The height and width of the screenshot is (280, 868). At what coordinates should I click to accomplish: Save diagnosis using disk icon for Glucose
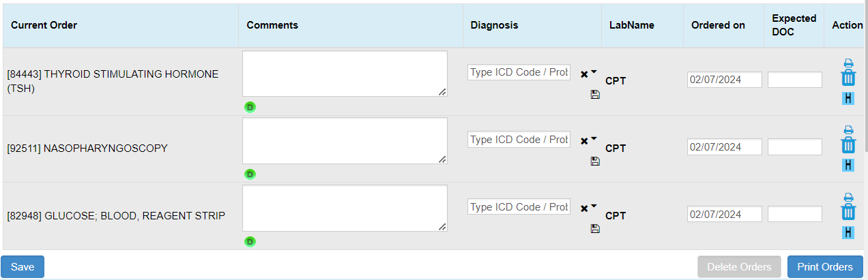pyautogui.click(x=595, y=229)
